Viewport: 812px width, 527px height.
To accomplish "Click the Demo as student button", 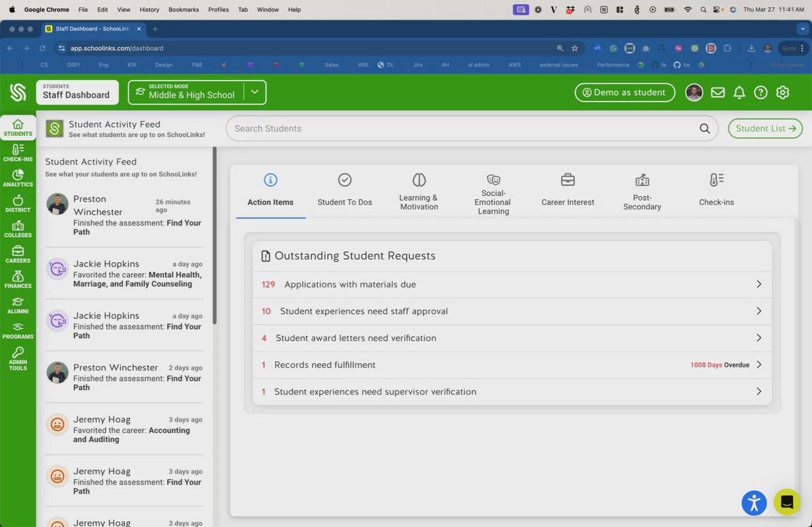I will pos(625,93).
